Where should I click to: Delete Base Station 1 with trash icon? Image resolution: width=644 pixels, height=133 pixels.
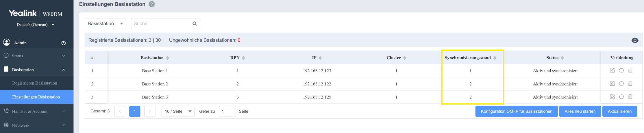click(630, 70)
